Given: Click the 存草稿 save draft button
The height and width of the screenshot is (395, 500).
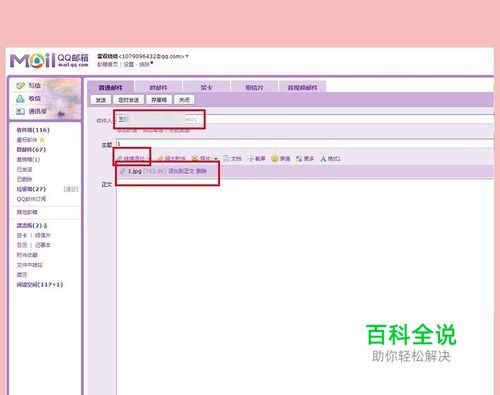Looking at the screenshot, I should [x=159, y=100].
